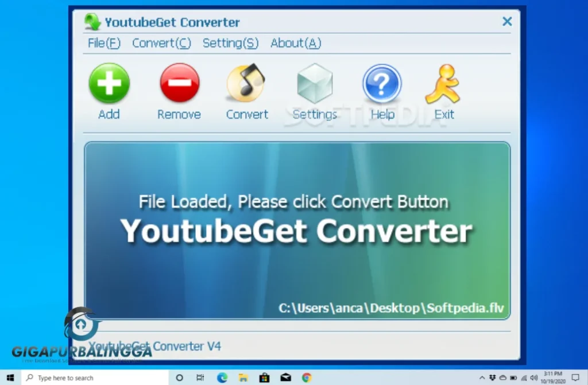Open the Convert(C) menu
The height and width of the screenshot is (385, 588).
click(161, 43)
